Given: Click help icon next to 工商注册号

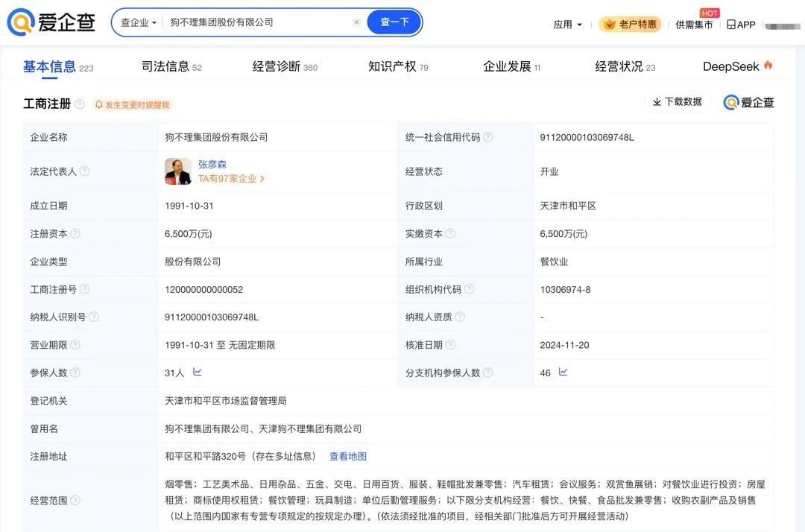Looking at the screenshot, I should 85,289.
